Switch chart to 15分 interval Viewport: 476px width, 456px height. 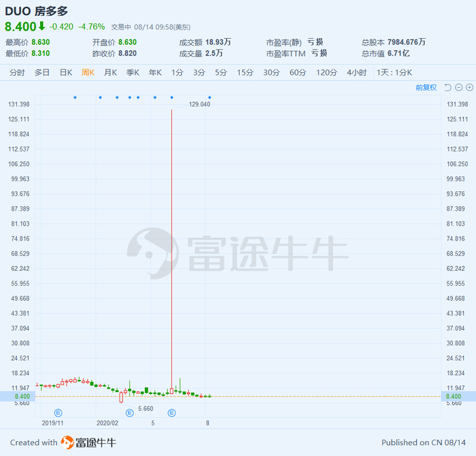[245, 73]
